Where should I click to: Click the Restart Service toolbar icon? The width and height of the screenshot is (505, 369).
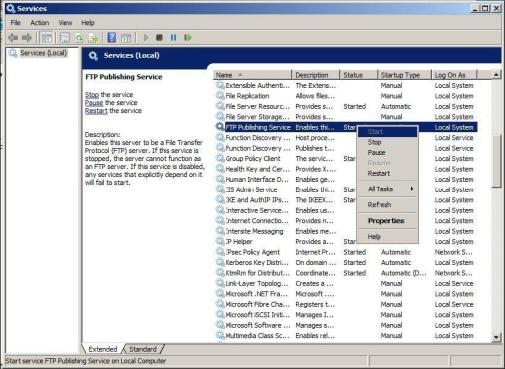188,38
